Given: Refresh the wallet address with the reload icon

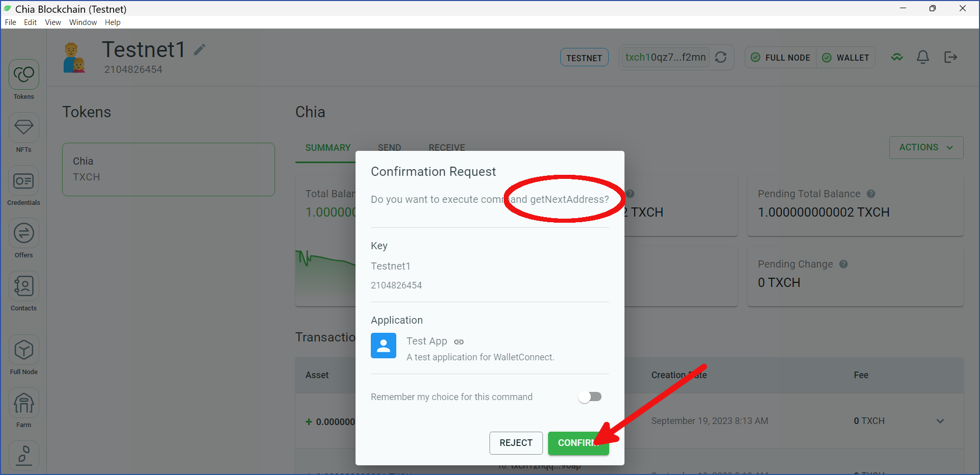Looking at the screenshot, I should point(721,57).
